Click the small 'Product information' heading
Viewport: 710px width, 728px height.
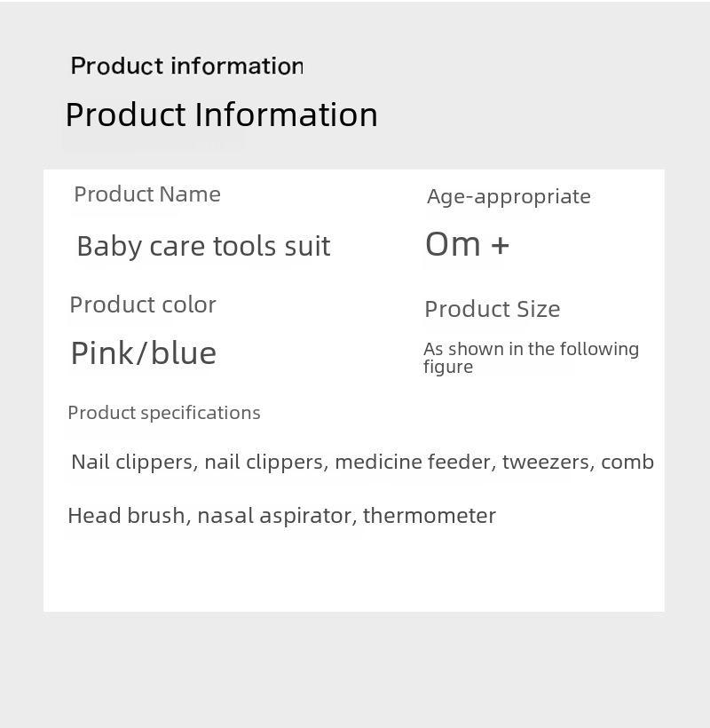(187, 66)
